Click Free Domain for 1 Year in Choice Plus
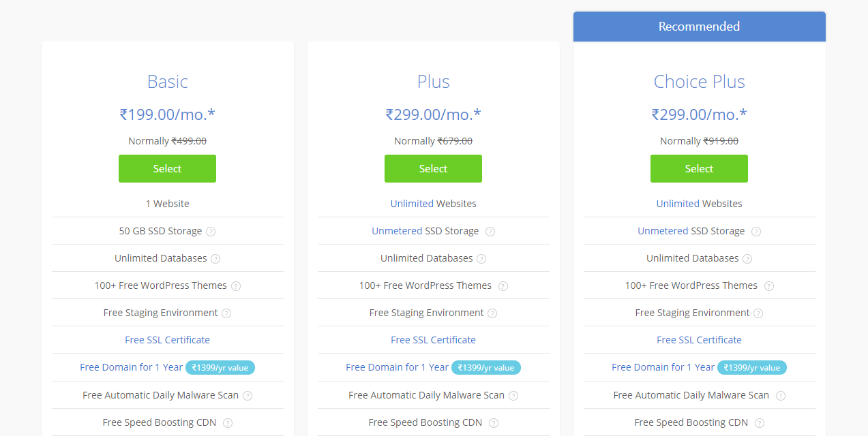This screenshot has width=868, height=436. click(x=663, y=367)
